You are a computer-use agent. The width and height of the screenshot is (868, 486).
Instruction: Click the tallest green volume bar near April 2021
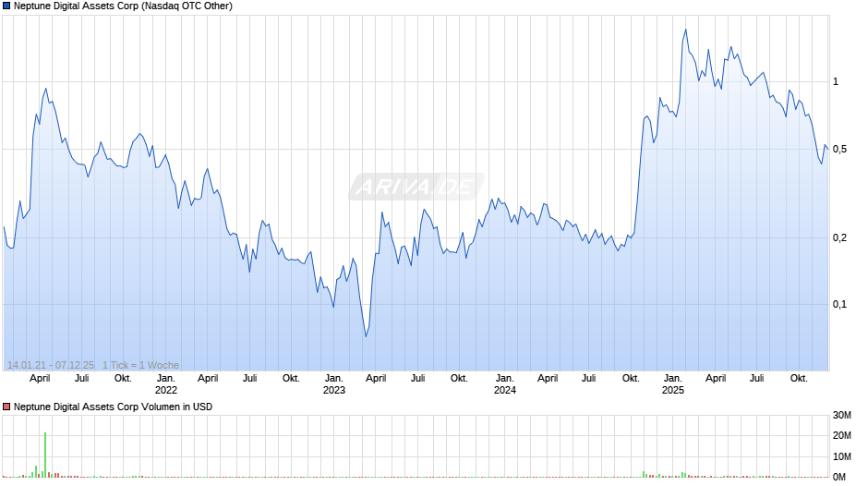point(45,455)
